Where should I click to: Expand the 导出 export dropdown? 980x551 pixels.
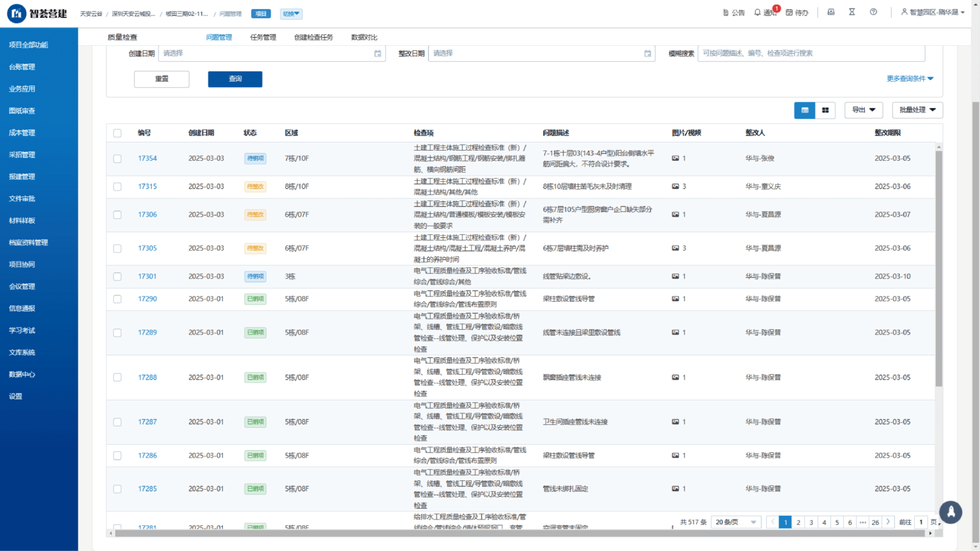point(864,110)
